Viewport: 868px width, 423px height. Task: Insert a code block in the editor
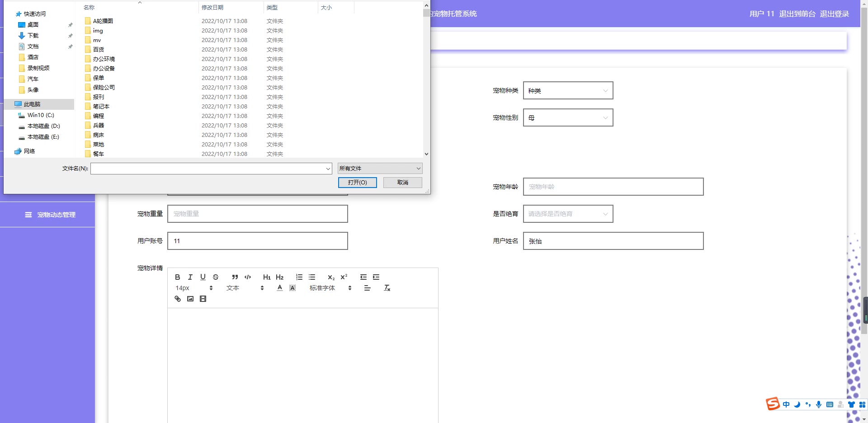pos(248,277)
